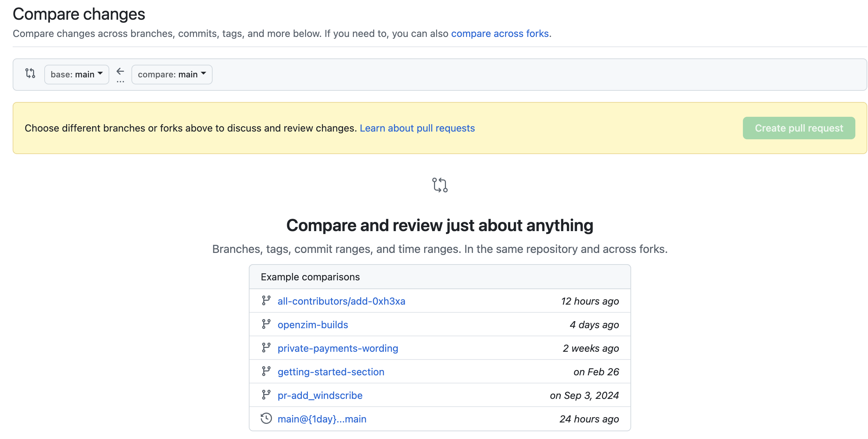Viewport: 868px width, 439px height.
Task: Open the base: main branch dropdown
Action: pyautogui.click(x=77, y=74)
